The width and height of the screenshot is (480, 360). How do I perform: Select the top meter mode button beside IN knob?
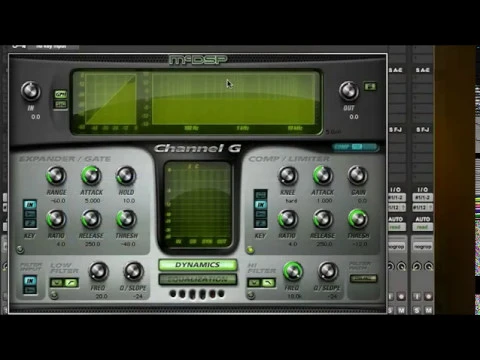pos(61,94)
